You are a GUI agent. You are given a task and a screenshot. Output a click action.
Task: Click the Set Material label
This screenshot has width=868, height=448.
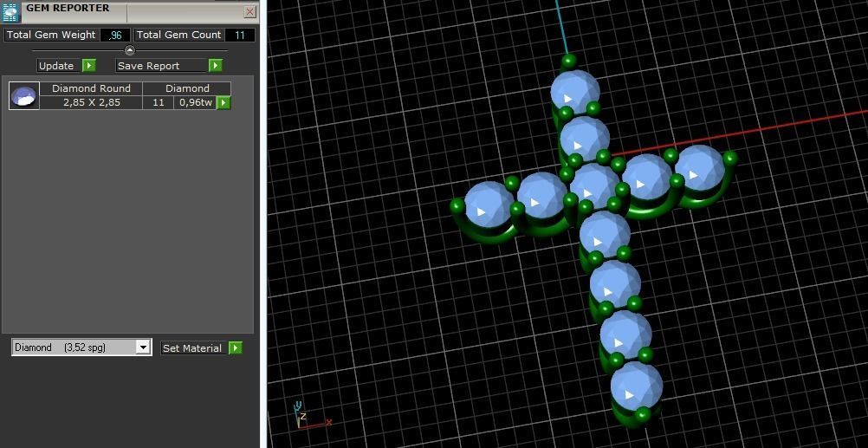192,348
